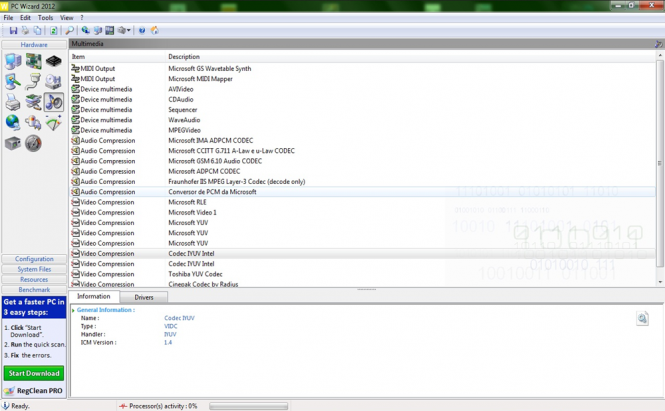Image resolution: width=665 pixels, height=411 pixels.
Task: Select the Multimedia note and speaker icon
Action: pos(53,102)
